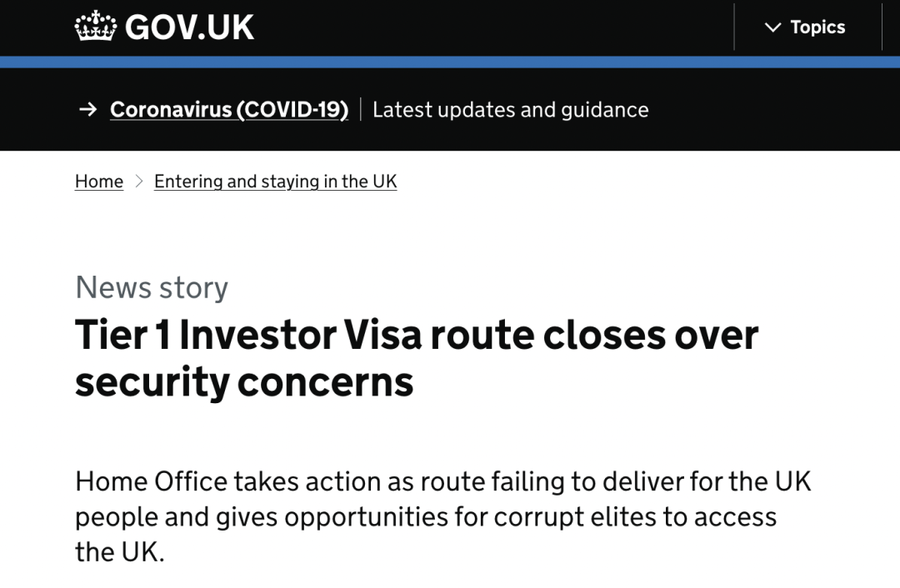Screen dimensions: 900x588
Task: Click the 'News story' label
Action: coord(152,287)
